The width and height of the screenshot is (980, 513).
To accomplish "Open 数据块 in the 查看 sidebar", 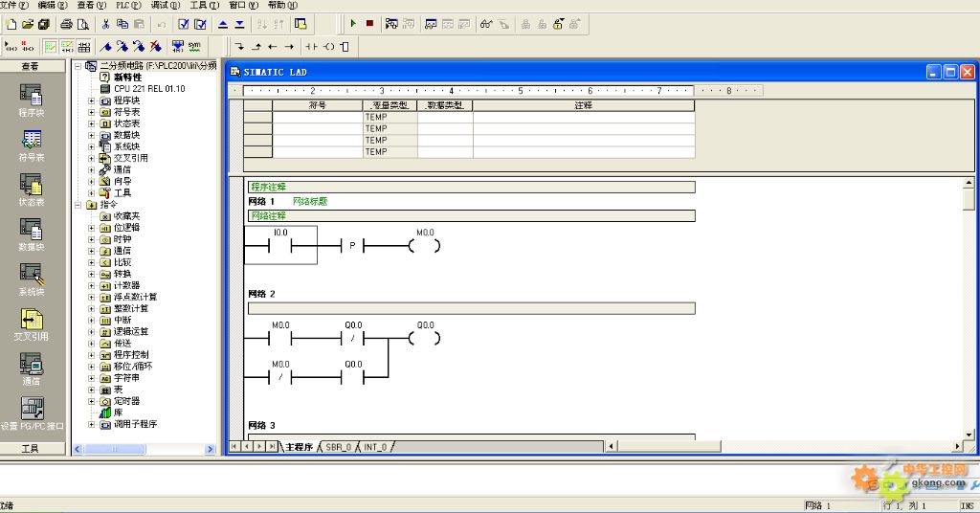I will [x=31, y=234].
